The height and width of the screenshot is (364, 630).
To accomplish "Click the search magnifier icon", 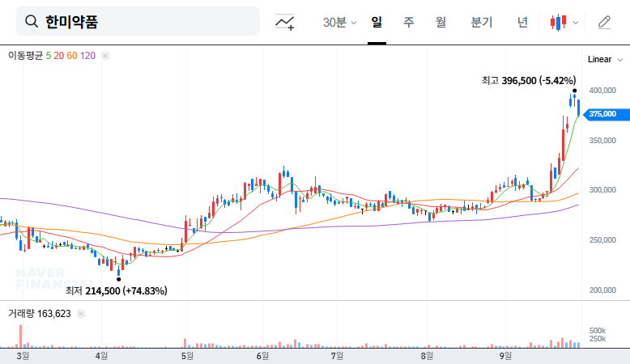I will [x=32, y=21].
